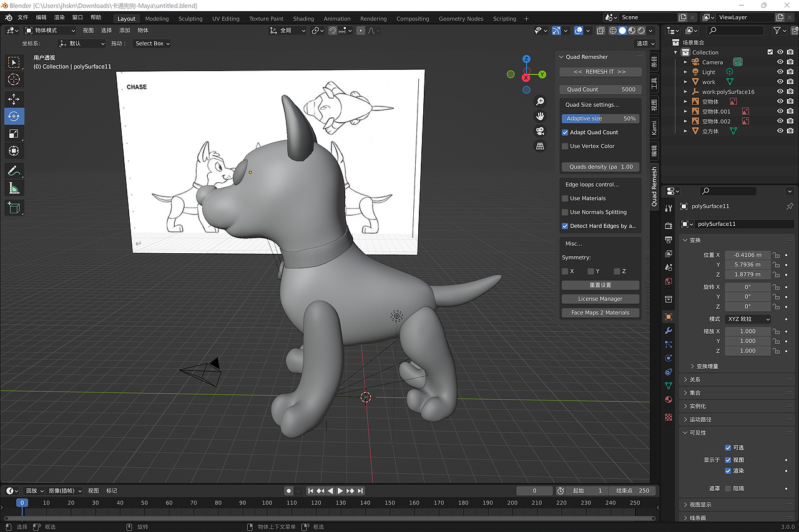
Task: Toggle X-ray mode in viewport header
Action: [x=600, y=31]
